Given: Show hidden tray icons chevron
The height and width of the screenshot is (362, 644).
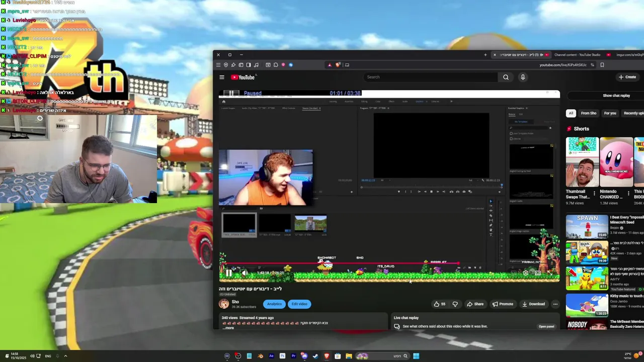Looking at the screenshot, I should click(x=65, y=356).
